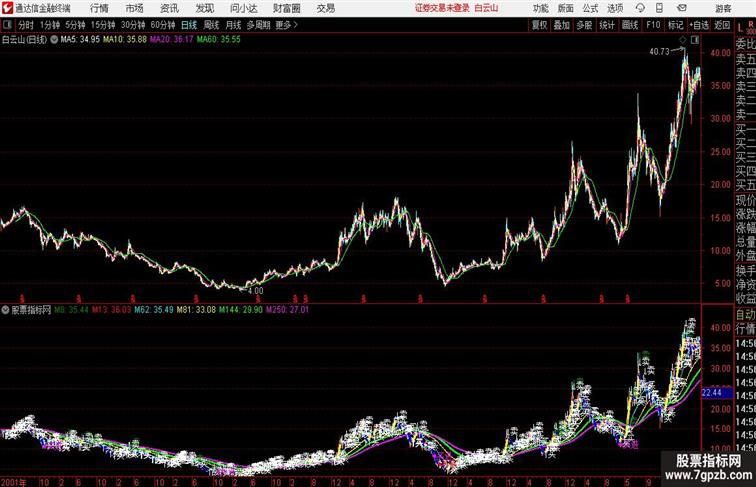Click the 卖五 row in order book
756x487 pixels.
click(x=745, y=59)
